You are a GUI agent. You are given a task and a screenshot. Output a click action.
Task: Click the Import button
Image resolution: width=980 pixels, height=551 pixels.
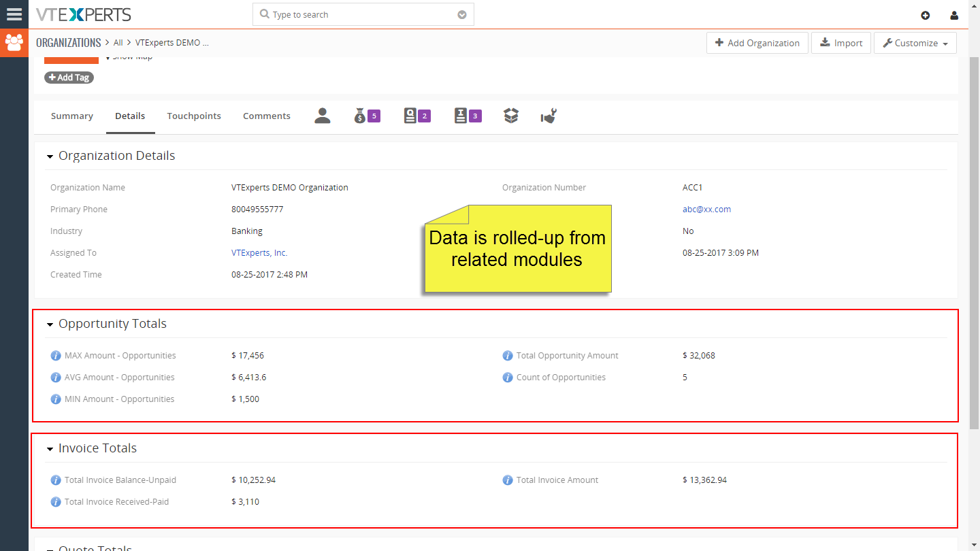pyautogui.click(x=841, y=43)
